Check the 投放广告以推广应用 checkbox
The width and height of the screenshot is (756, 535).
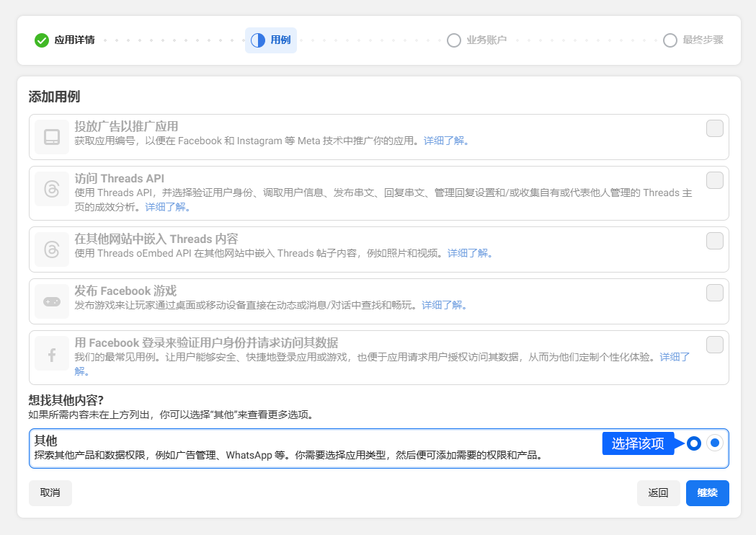pos(714,128)
